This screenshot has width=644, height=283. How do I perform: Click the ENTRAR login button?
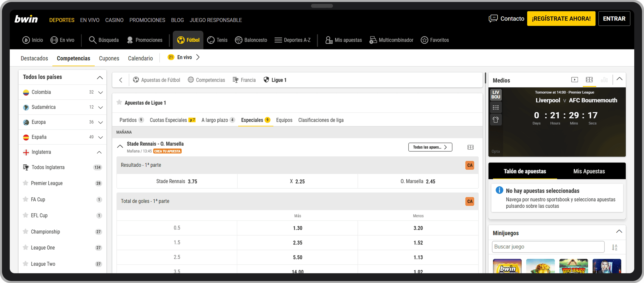coord(614,19)
